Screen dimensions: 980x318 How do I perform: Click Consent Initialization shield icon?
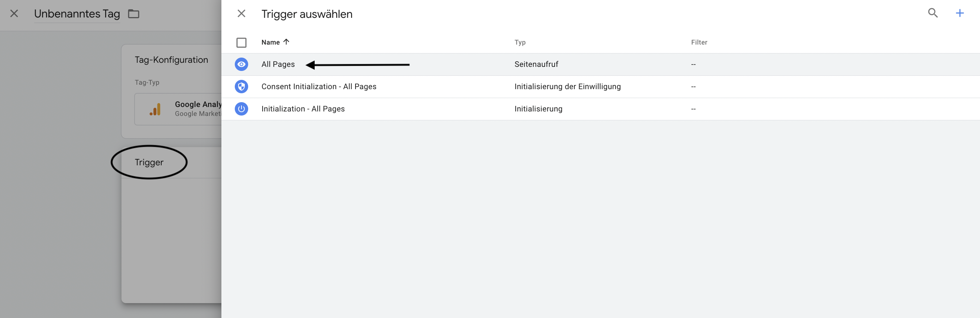click(241, 87)
